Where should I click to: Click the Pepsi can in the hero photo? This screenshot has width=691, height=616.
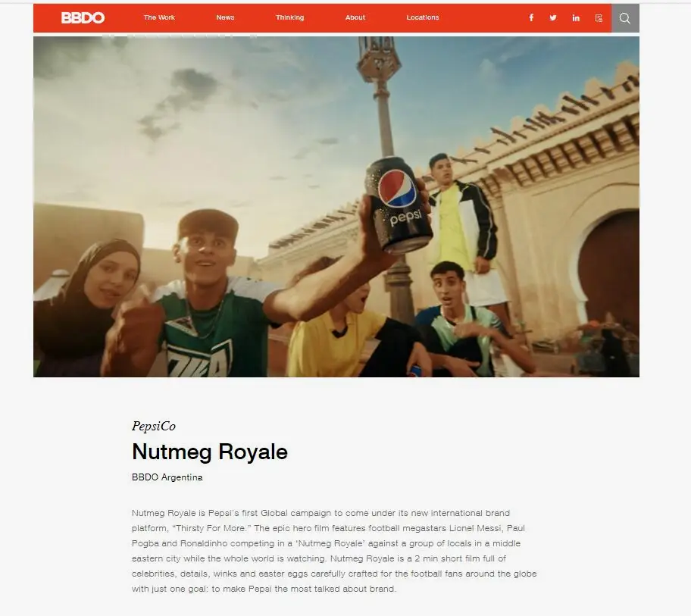[399, 206]
